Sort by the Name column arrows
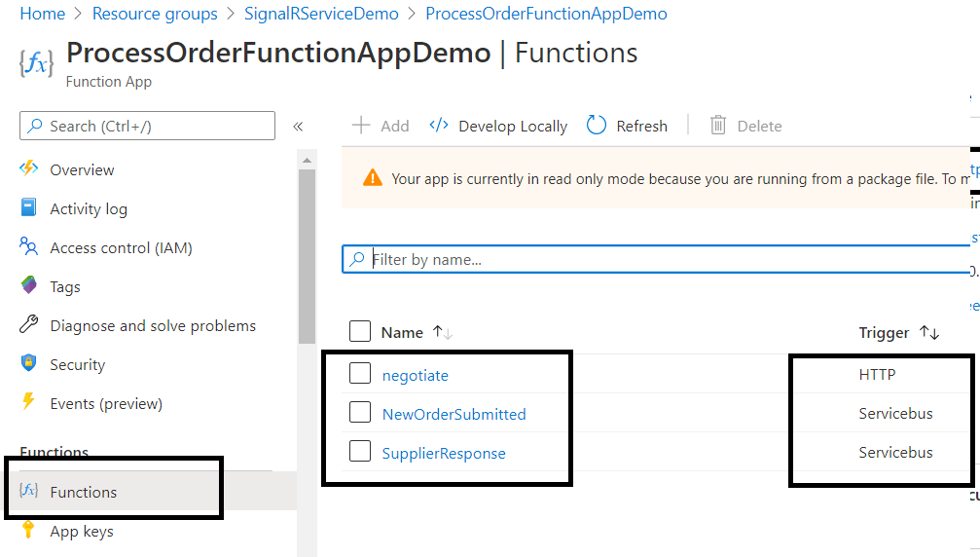The image size is (980, 557). coord(443,333)
